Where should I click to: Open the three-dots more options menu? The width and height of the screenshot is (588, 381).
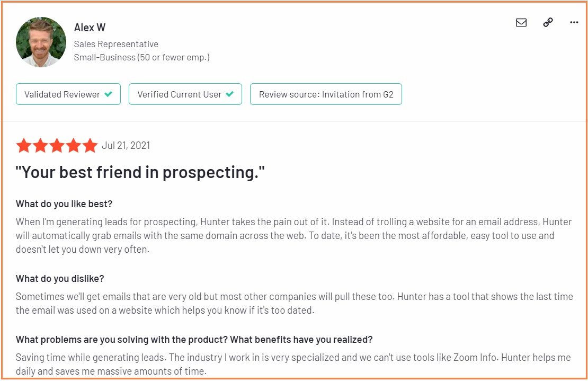(x=574, y=22)
